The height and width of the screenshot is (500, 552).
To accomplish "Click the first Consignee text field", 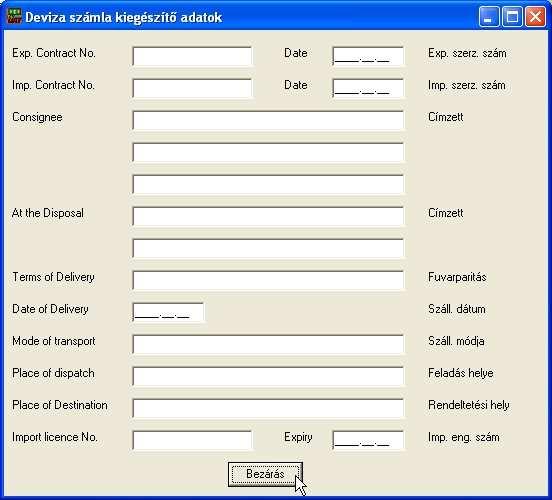I will tap(268, 120).
